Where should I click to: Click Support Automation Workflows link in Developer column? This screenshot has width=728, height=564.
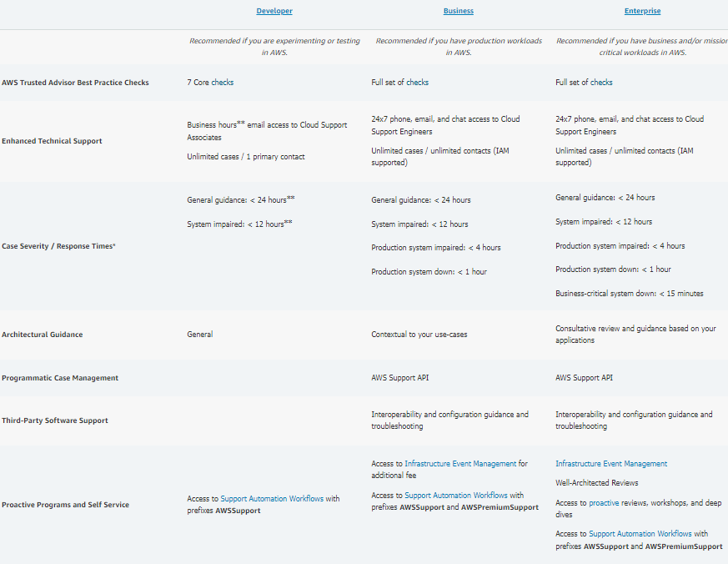click(x=272, y=499)
